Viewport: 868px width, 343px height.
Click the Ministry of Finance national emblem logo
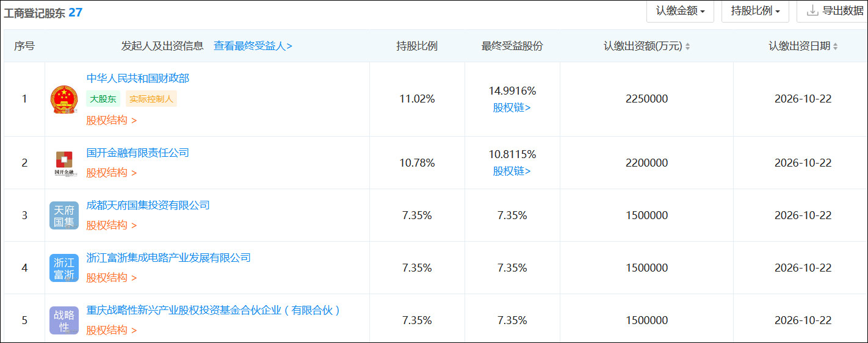pos(64,99)
